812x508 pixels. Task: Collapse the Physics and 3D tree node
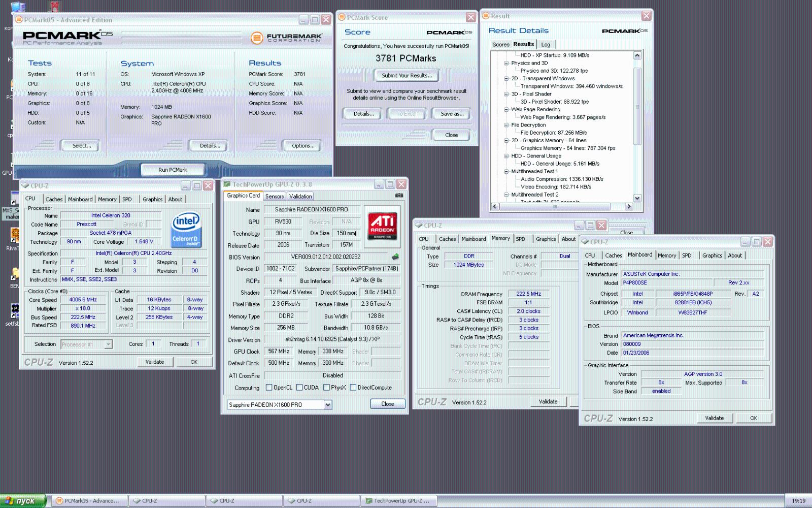click(x=506, y=63)
